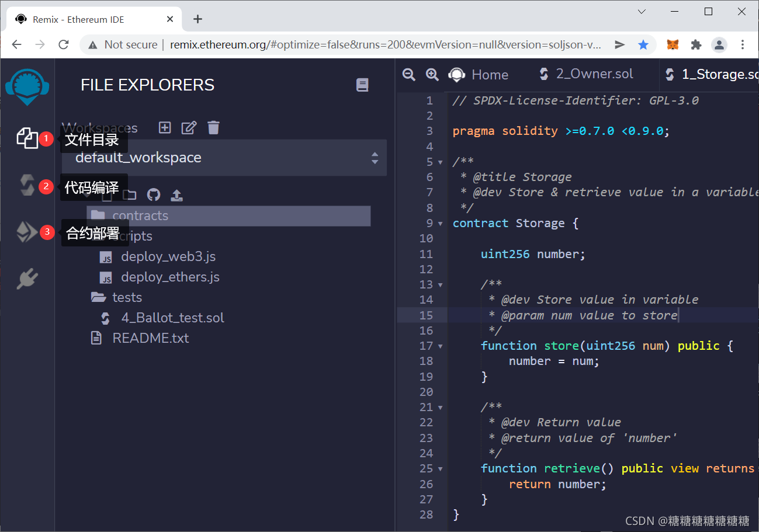759x532 pixels.
Task: Click the Remix logo in the sidebar
Action: click(x=27, y=86)
